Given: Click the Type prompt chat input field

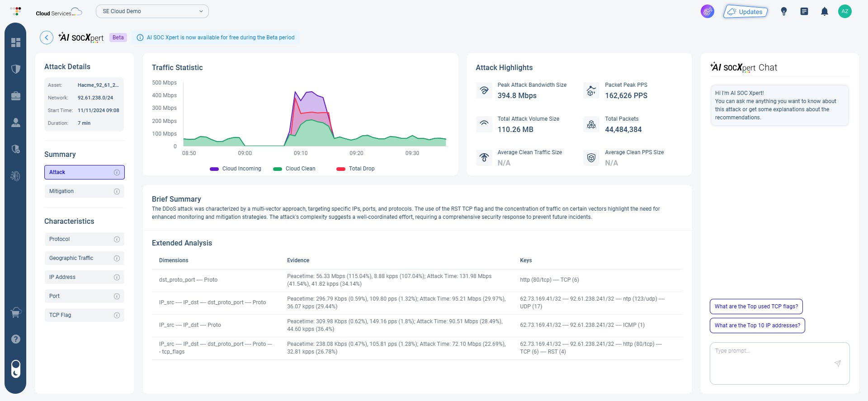Looking at the screenshot, I should point(773,363).
